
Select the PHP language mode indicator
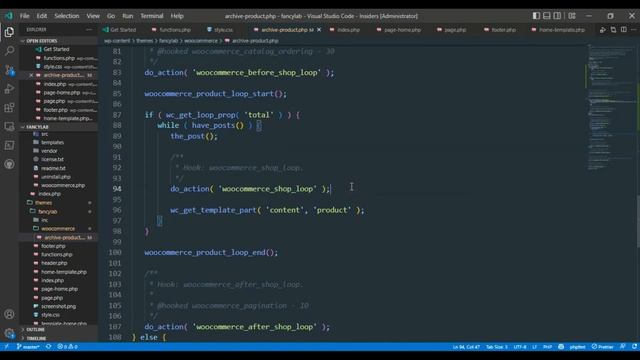547,347
